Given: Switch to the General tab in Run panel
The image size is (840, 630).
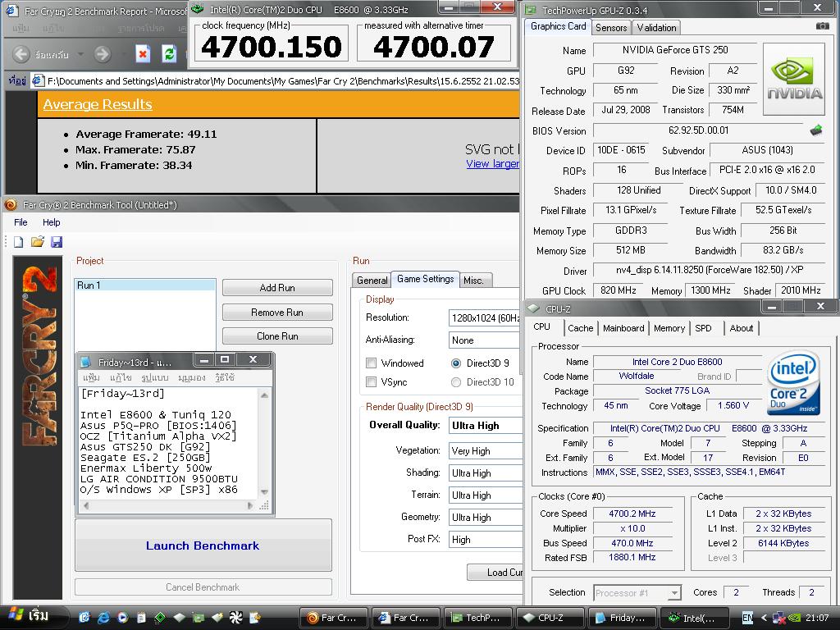Looking at the screenshot, I should 372,281.
